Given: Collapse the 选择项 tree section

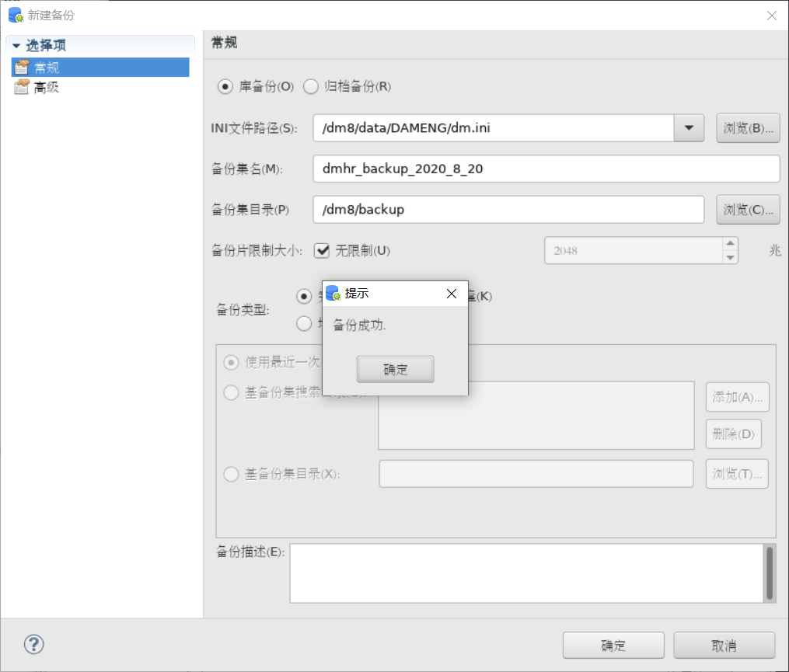Looking at the screenshot, I should (x=16, y=46).
